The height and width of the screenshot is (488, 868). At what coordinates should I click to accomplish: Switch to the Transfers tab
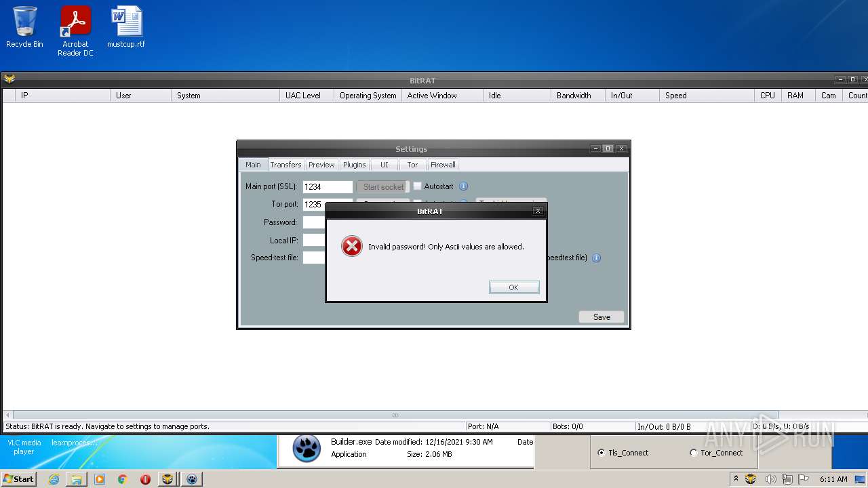[285, 165]
